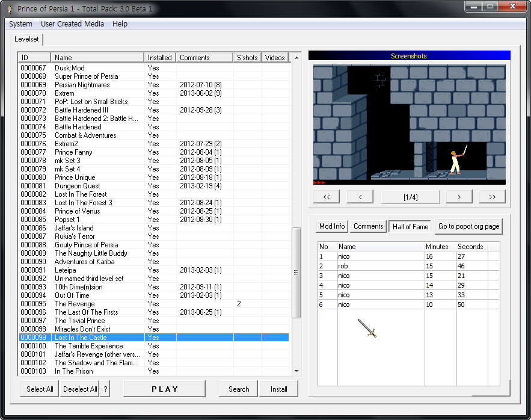This screenshot has height=420, width=531.
Task: Jump to first screenshot with << button
Action: click(327, 197)
